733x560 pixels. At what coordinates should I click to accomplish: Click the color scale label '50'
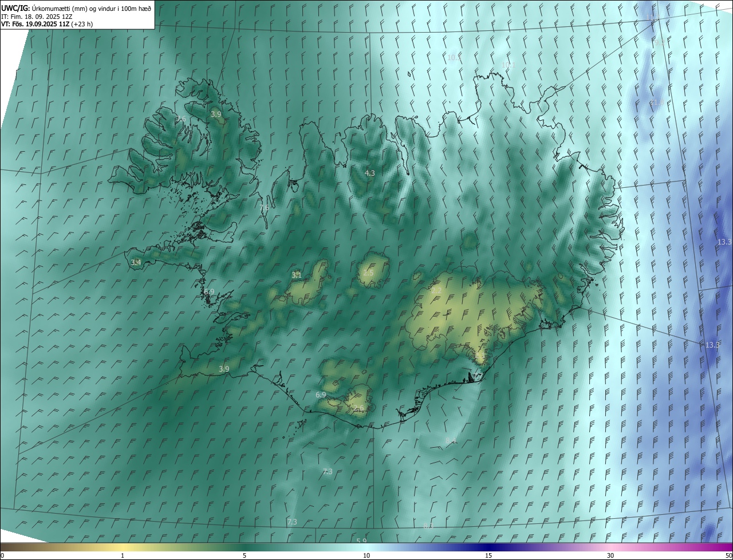point(728,555)
